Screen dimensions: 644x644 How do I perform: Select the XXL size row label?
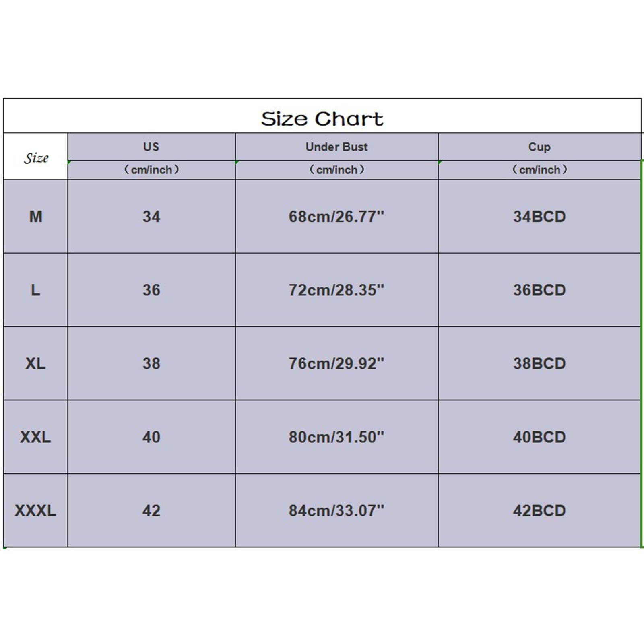pyautogui.click(x=36, y=437)
